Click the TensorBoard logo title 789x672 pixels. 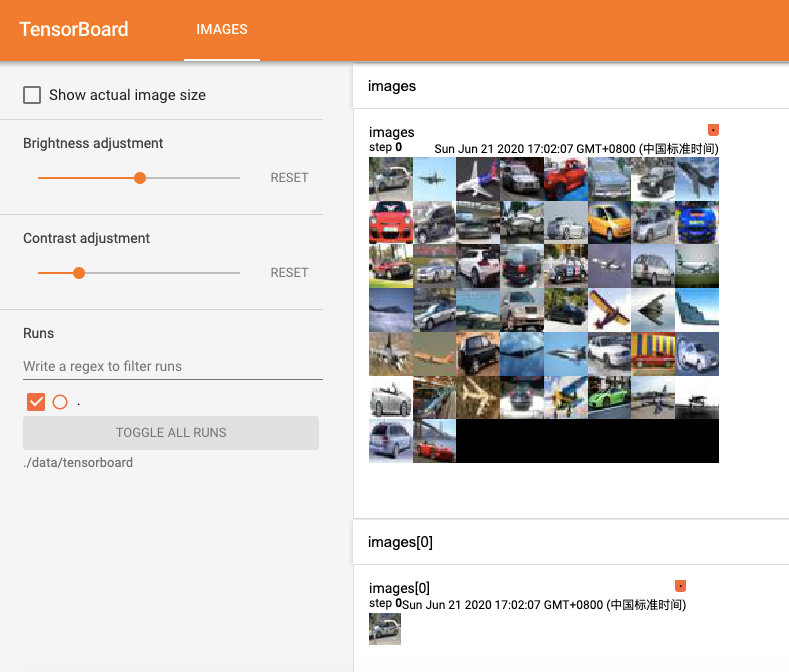(x=74, y=29)
